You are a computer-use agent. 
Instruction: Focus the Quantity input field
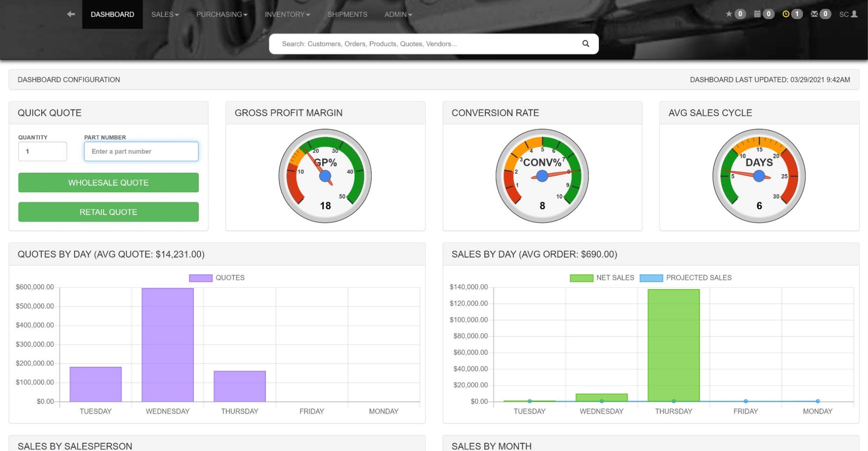click(x=43, y=151)
